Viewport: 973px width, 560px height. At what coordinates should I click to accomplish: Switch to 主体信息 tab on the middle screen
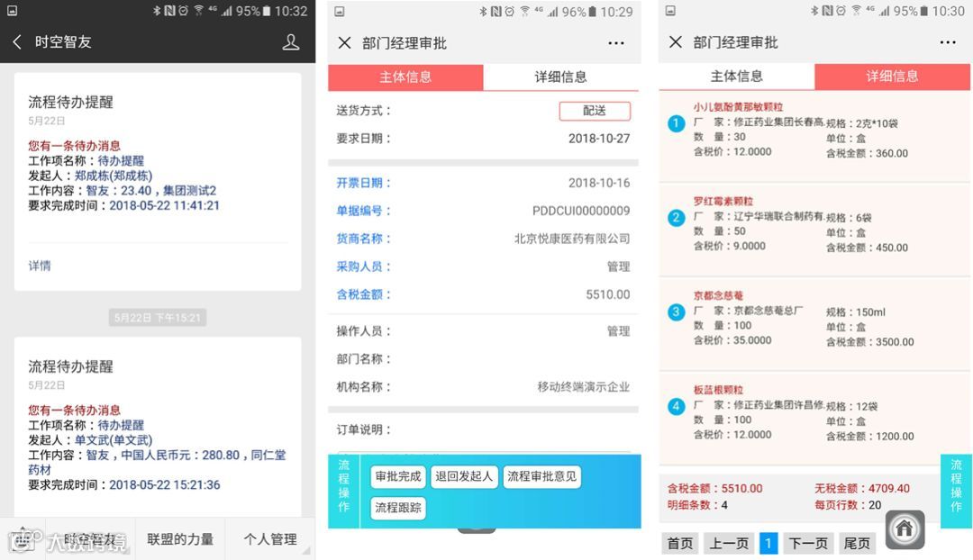[405, 77]
